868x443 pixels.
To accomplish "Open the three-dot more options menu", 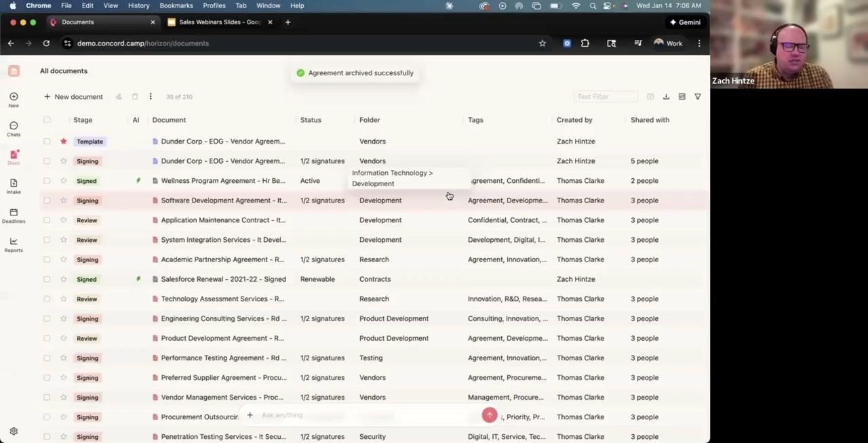I will 150,96.
